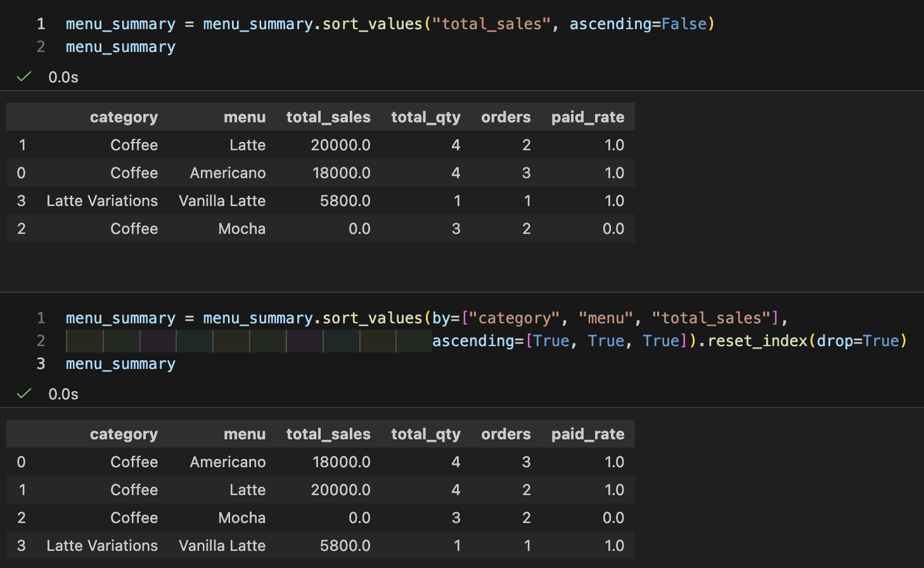The image size is (924, 568).
Task: Click reset_index call in second cell
Action: pyautogui.click(x=757, y=341)
